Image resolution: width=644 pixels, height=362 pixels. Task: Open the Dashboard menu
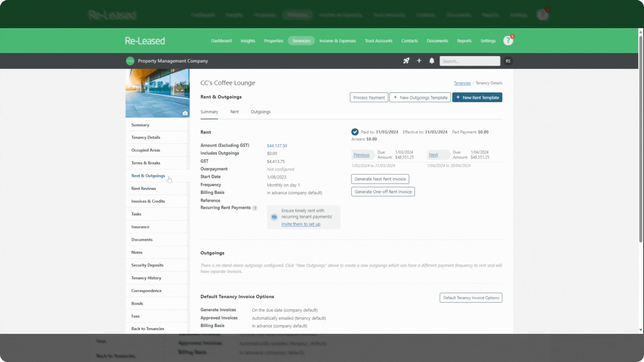[x=221, y=41]
